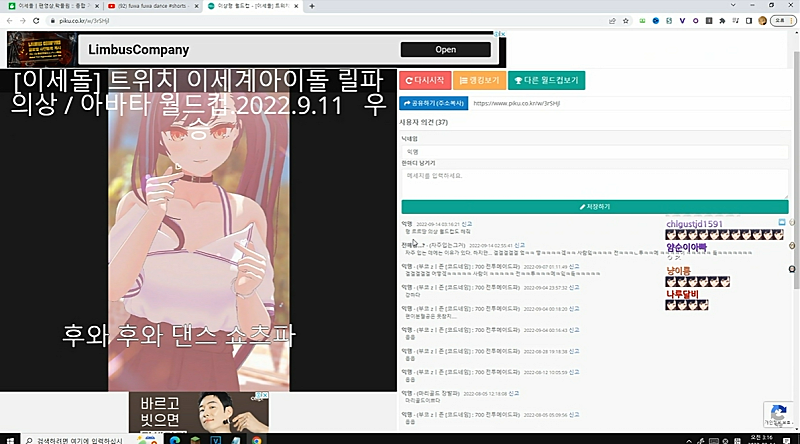The width and height of the screenshot is (800, 444).
Task: Click the reCAPTCHA badge
Action: point(779,414)
